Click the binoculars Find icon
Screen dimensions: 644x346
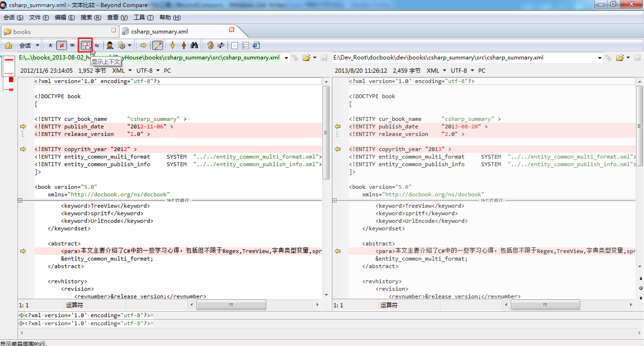[x=194, y=46]
